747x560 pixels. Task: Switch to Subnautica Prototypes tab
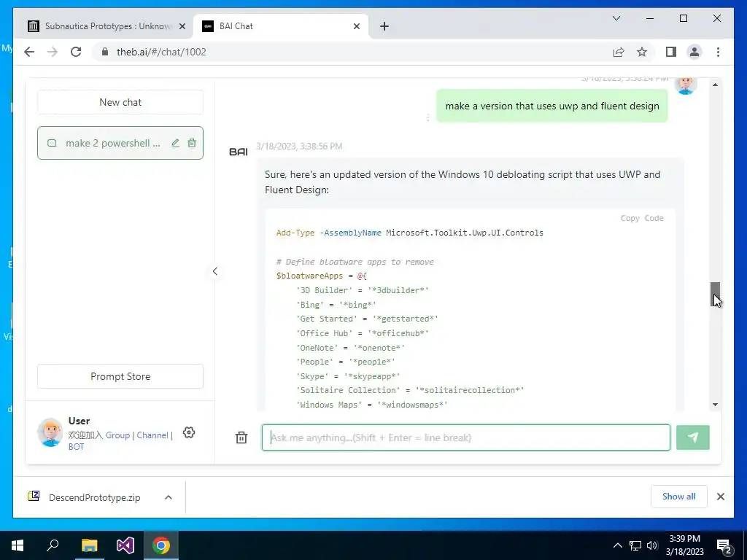pos(106,26)
